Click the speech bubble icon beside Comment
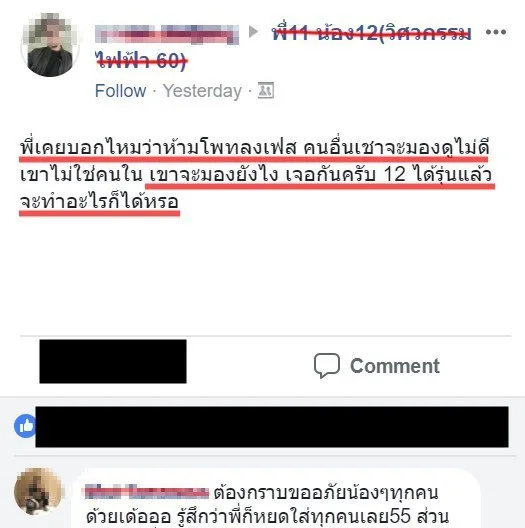The image size is (525, 528). coord(327,366)
